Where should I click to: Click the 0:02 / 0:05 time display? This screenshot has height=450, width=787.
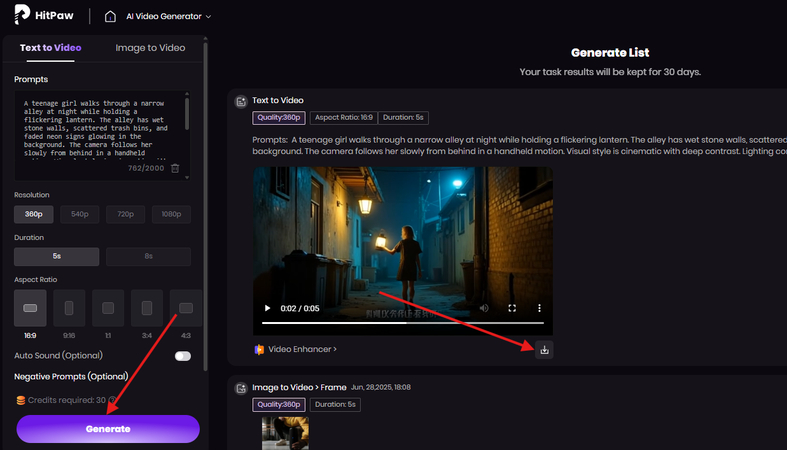[300, 309]
